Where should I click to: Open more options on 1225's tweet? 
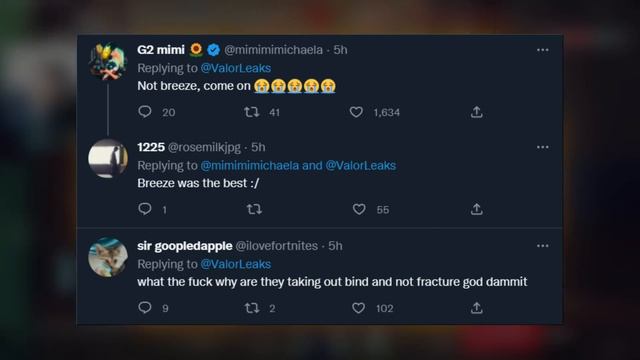pyautogui.click(x=542, y=147)
